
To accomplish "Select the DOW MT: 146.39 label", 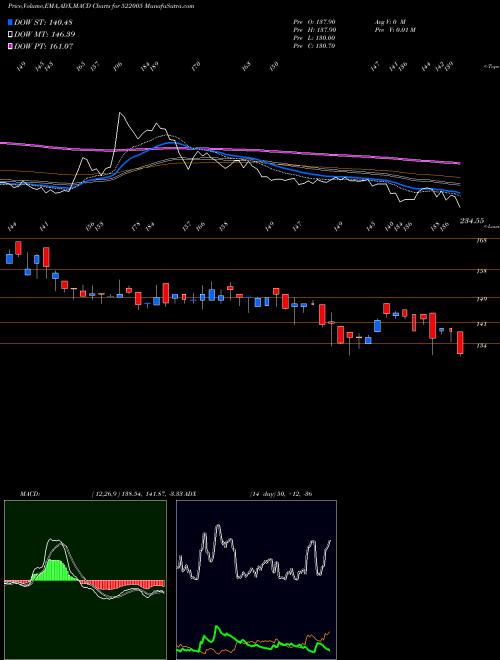I will tap(45, 35).
